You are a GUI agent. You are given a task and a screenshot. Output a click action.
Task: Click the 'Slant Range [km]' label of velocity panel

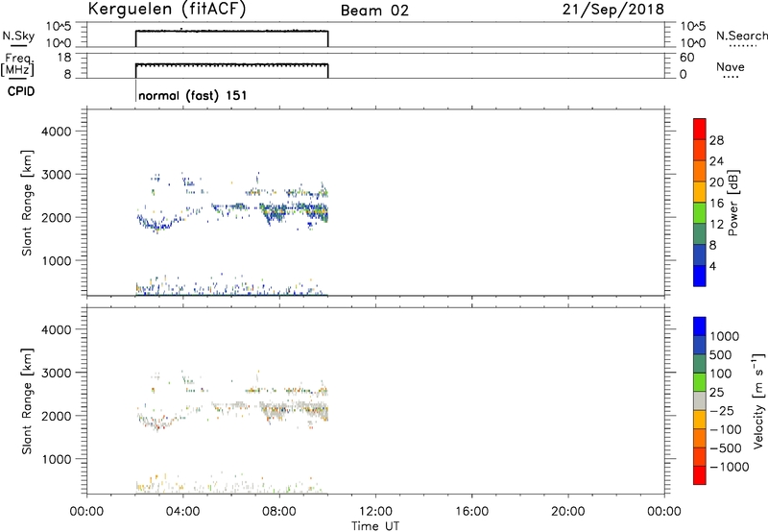27,401
